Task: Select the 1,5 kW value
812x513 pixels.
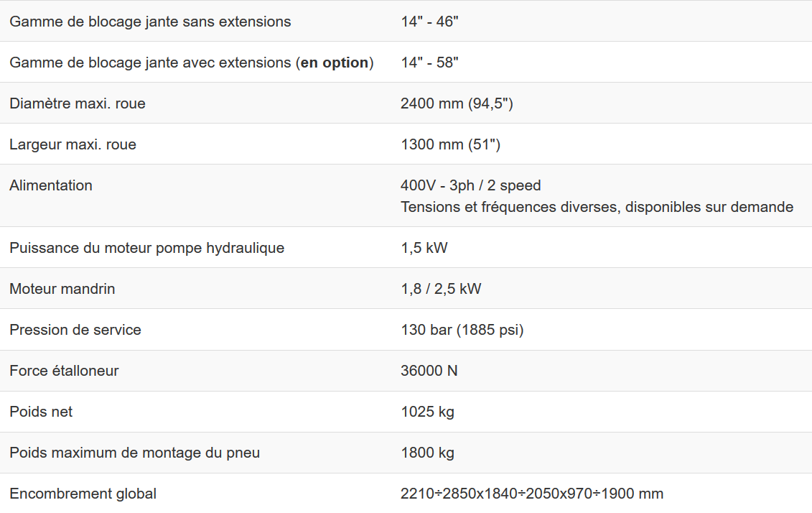Action: [424, 248]
